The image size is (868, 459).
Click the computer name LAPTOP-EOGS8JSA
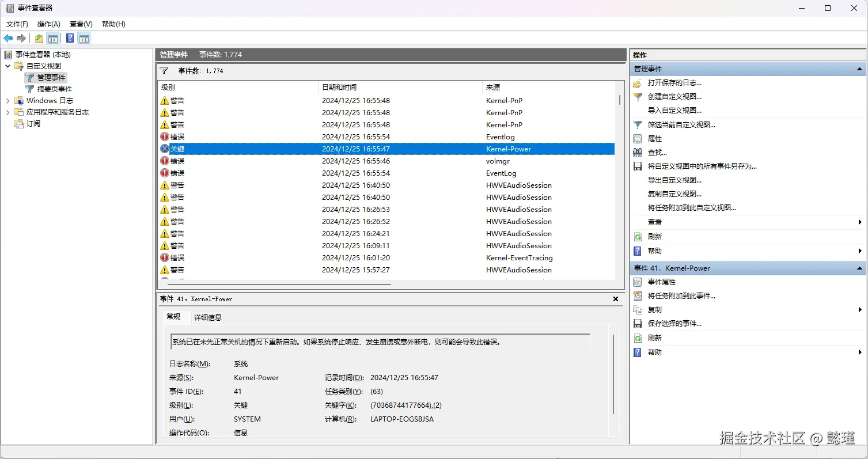tap(402, 419)
